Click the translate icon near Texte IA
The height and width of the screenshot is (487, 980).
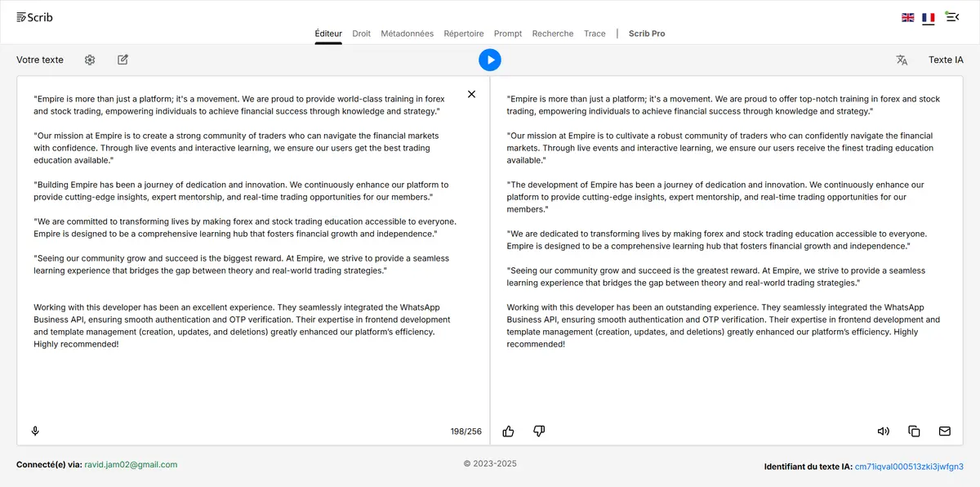pyautogui.click(x=902, y=60)
